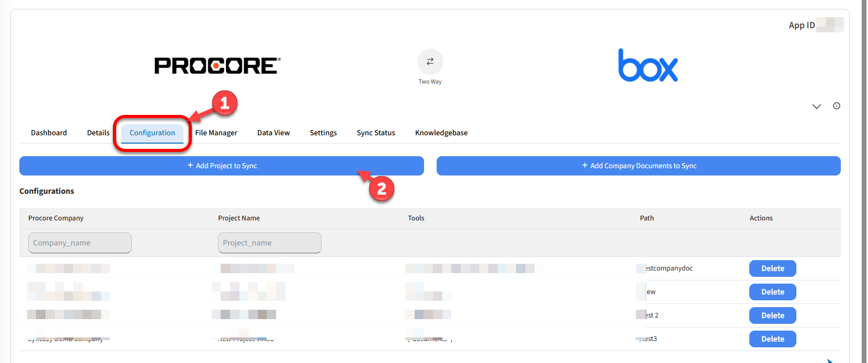Focus the Project_name filter field
Screen dimensions: 868x363
(x=269, y=243)
